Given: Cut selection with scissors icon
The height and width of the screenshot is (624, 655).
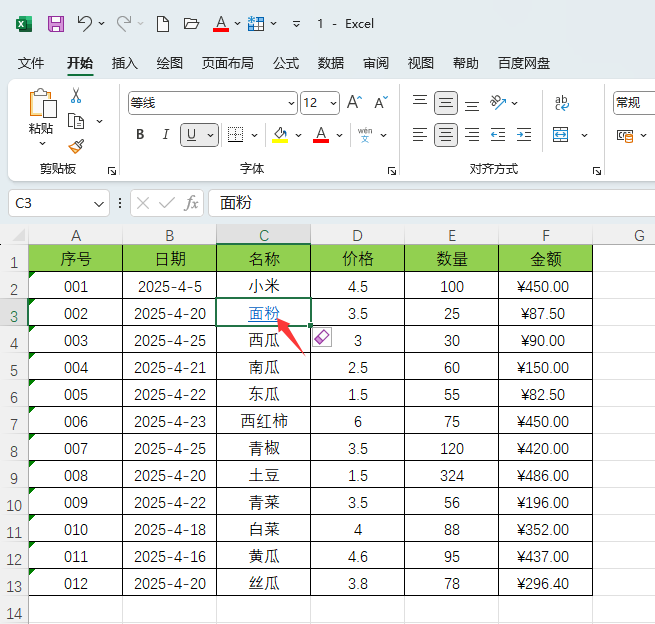Looking at the screenshot, I should tap(76, 95).
